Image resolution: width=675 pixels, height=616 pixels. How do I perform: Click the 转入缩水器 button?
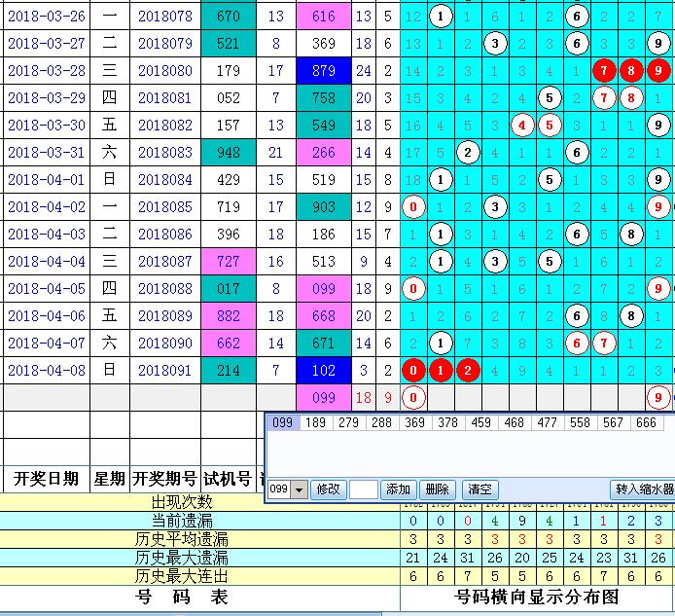click(643, 489)
